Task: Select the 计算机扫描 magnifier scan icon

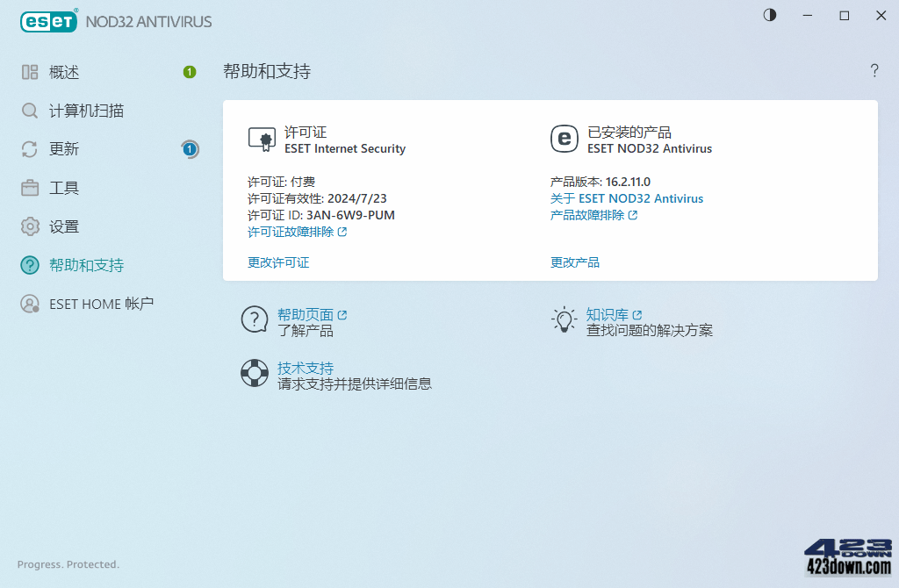Action: click(29, 111)
